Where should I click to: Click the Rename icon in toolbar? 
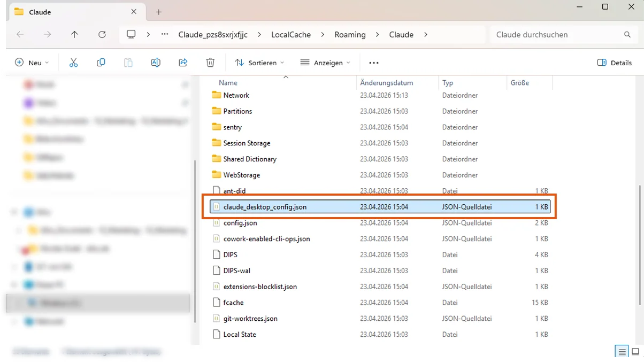pos(156,63)
